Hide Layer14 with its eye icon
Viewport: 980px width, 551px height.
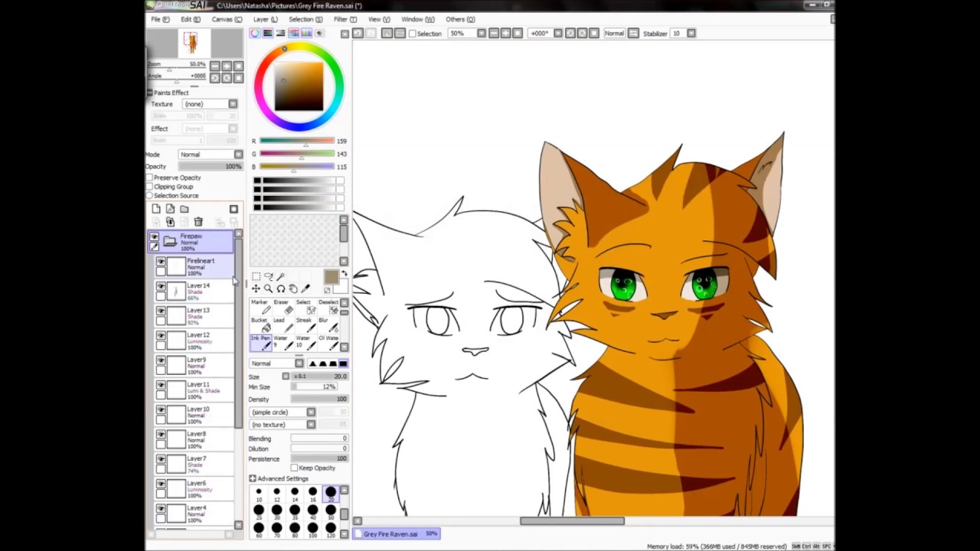(x=161, y=287)
